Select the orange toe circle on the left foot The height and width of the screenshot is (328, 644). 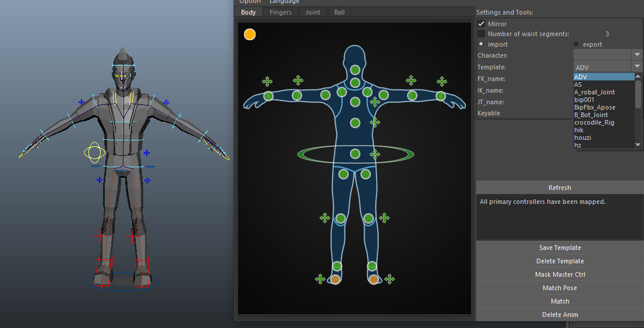335,280
